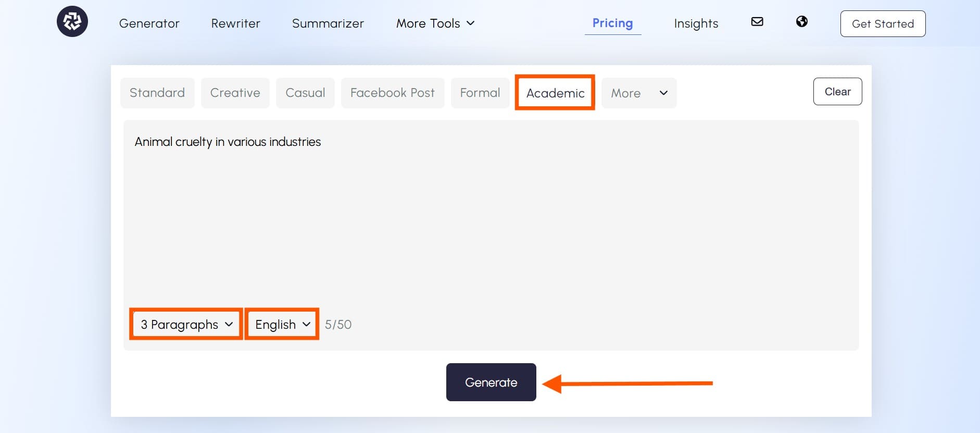Open the Pricing page

[613, 23]
